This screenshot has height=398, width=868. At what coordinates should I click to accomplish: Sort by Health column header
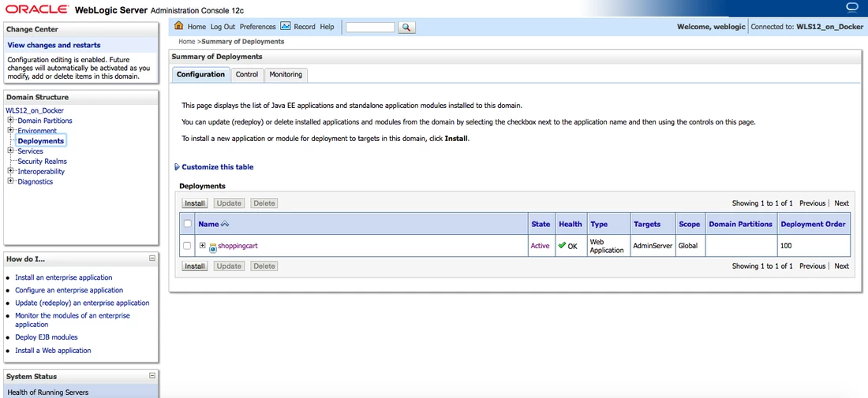(571, 224)
